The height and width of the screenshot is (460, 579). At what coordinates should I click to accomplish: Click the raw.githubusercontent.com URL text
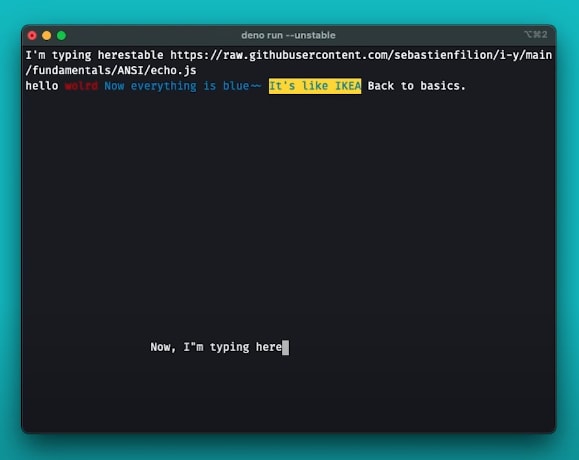pos(361,55)
